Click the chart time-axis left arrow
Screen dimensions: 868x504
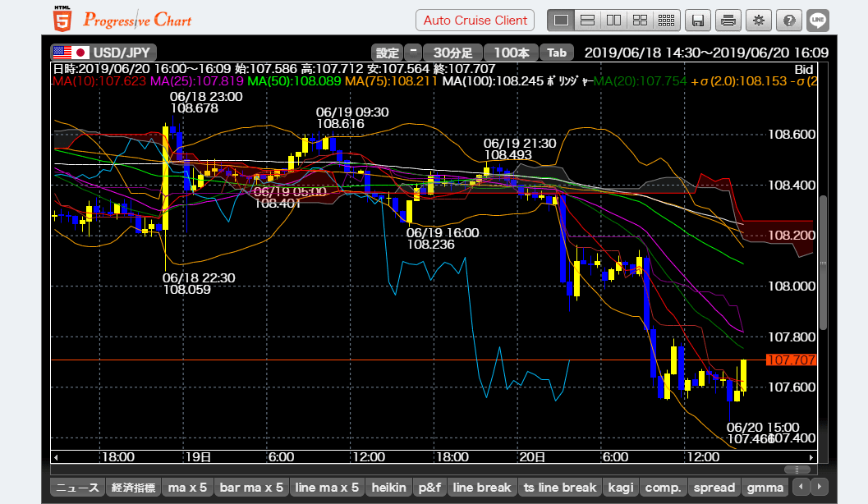pos(56,457)
